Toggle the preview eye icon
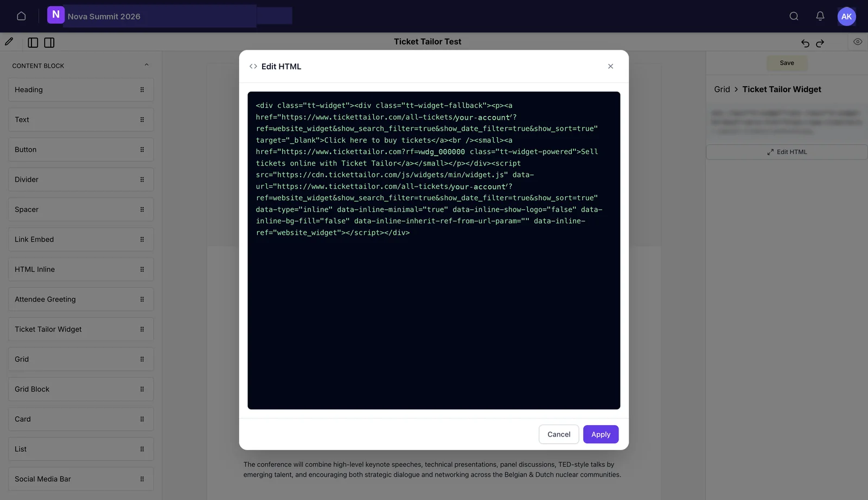This screenshot has height=500, width=868. click(x=858, y=42)
